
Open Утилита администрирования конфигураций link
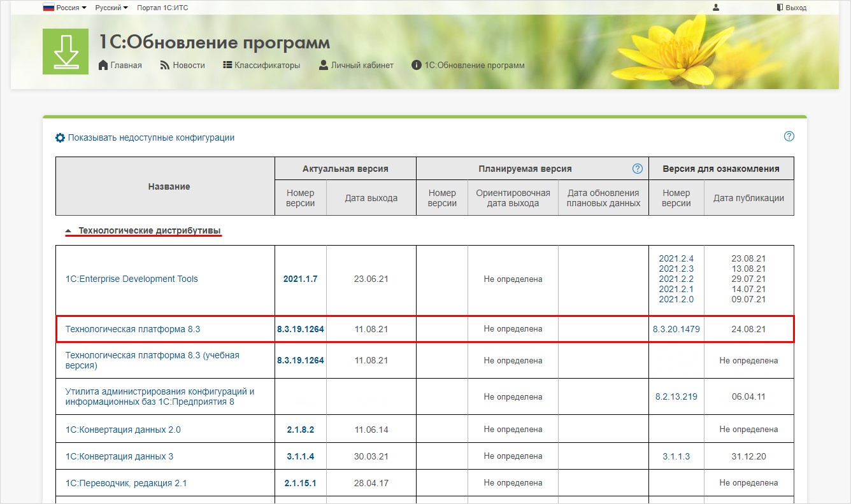click(160, 396)
